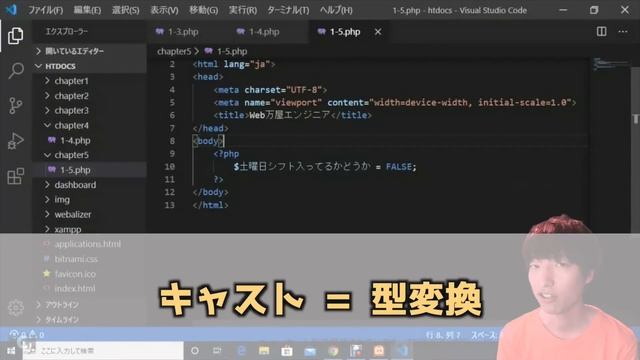Image resolution: width=640 pixels, height=360 pixels.
Task: Collapse the HTDOCS root folder
Action: tap(39, 66)
